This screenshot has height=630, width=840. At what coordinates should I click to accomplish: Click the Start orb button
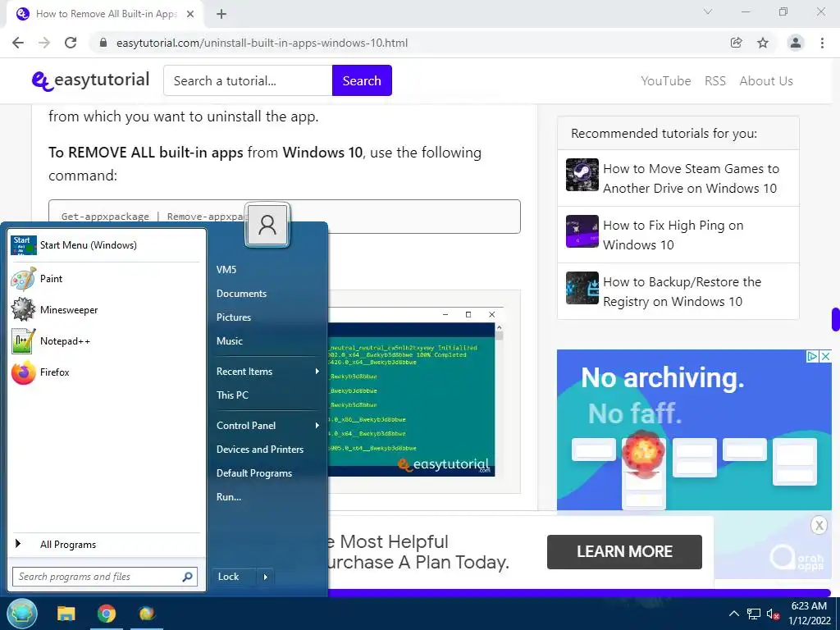(22, 614)
